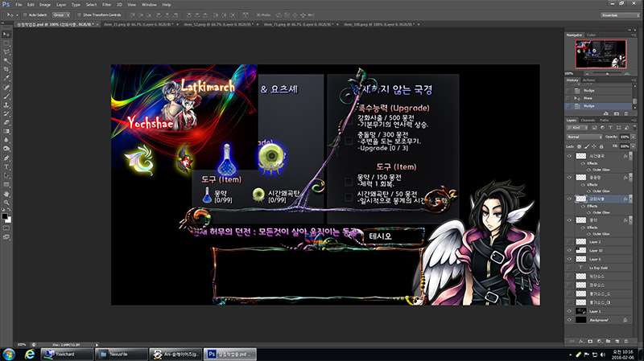Viewport: 644px width, 361px height.
Task: Select the Eraser tool
Action: (6, 122)
